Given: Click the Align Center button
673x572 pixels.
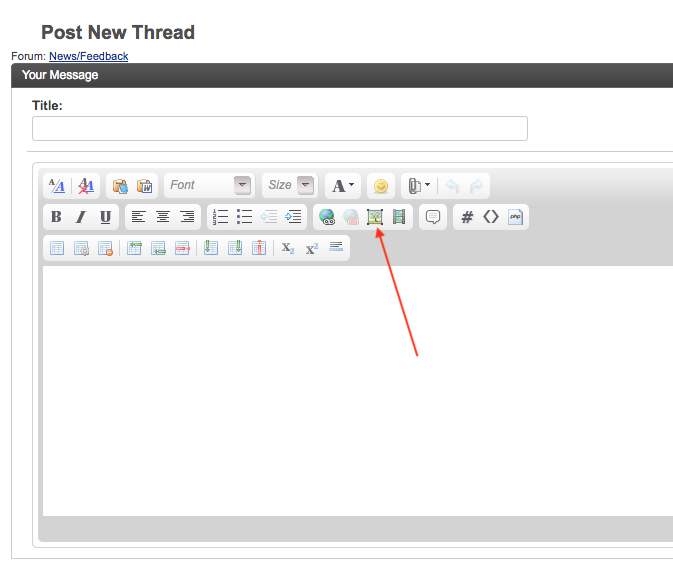Looking at the screenshot, I should pos(163,217).
